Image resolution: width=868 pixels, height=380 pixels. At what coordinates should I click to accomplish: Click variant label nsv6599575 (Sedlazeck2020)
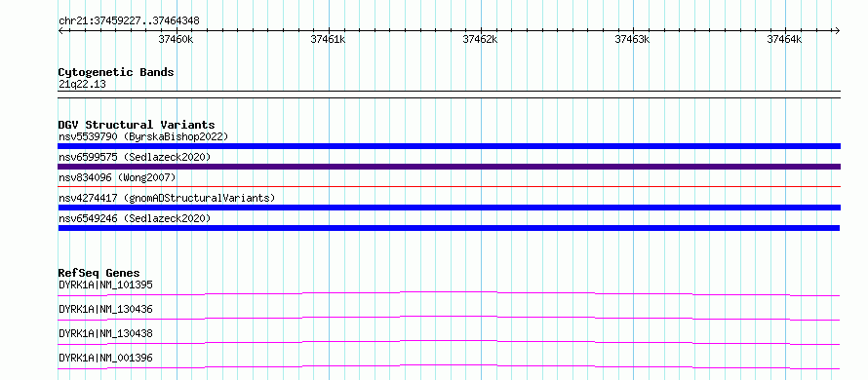tap(135, 157)
